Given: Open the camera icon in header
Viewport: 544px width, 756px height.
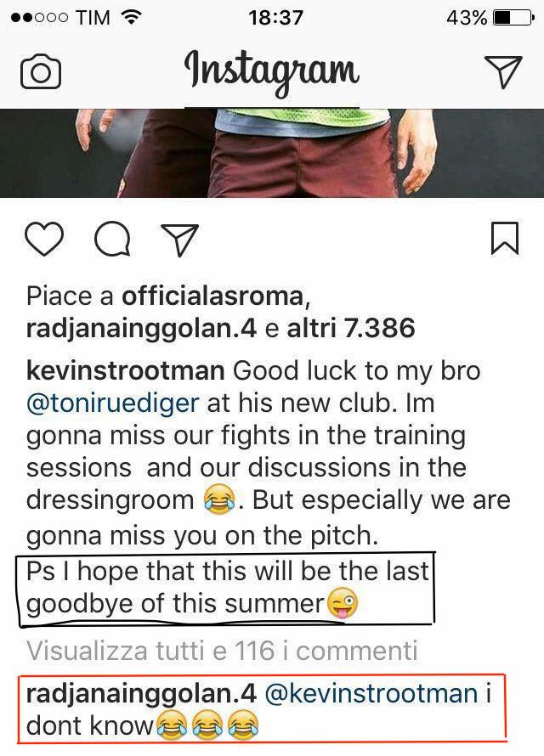Looking at the screenshot, I should point(41,72).
